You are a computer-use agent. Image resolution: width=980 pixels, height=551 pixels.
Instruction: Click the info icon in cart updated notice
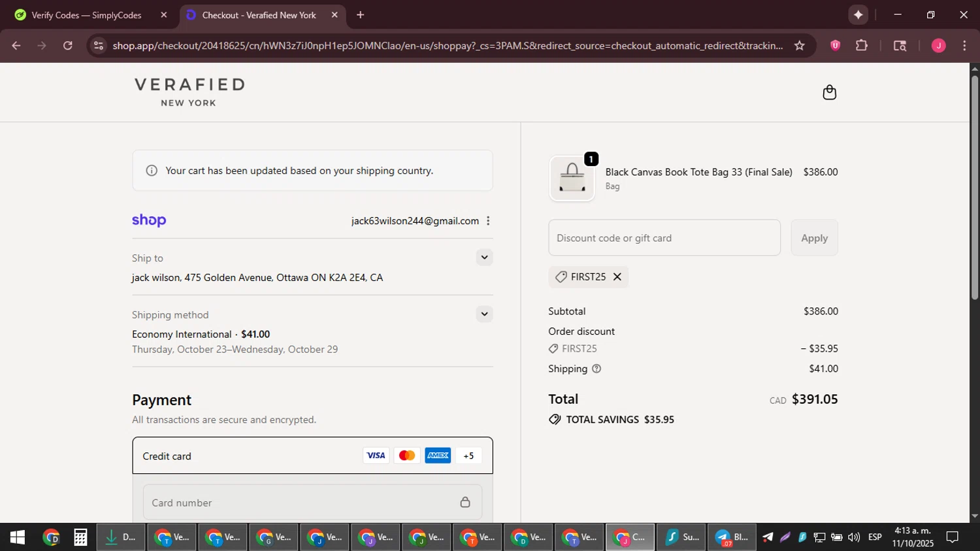tap(152, 171)
